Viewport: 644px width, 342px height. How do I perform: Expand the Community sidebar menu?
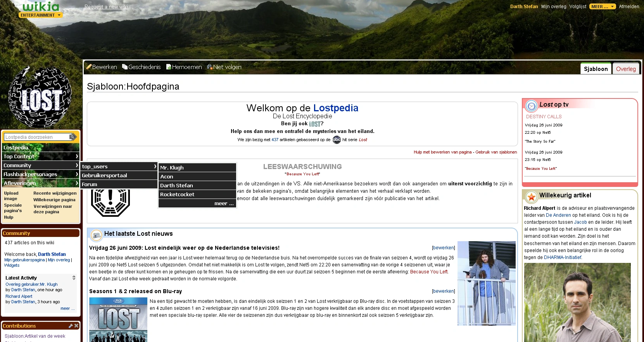41,165
